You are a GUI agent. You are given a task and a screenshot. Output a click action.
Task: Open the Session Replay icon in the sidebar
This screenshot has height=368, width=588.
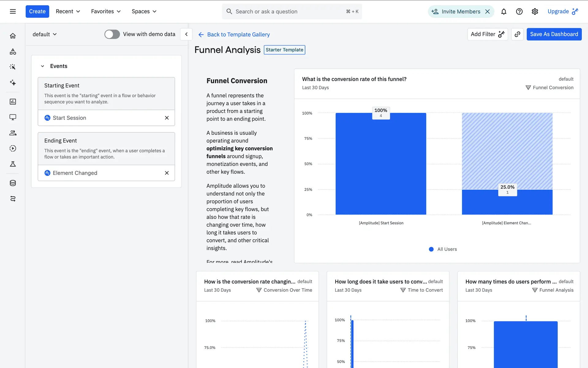point(13,148)
